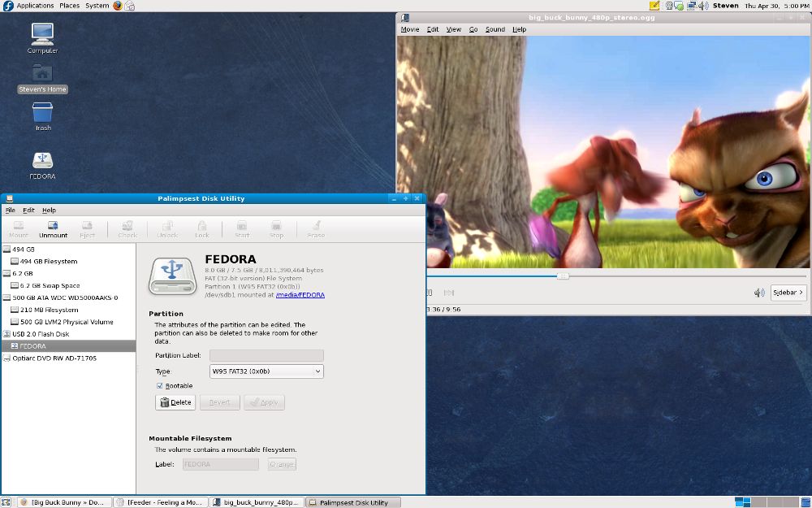Click the large USB drive icon beside FEDORA
This screenshot has height=508, width=812.
click(172, 276)
